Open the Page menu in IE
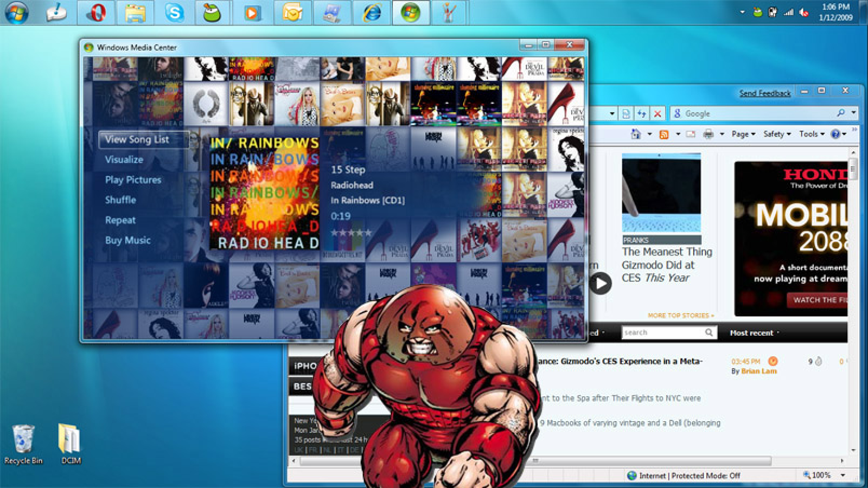The image size is (868, 488). (743, 134)
